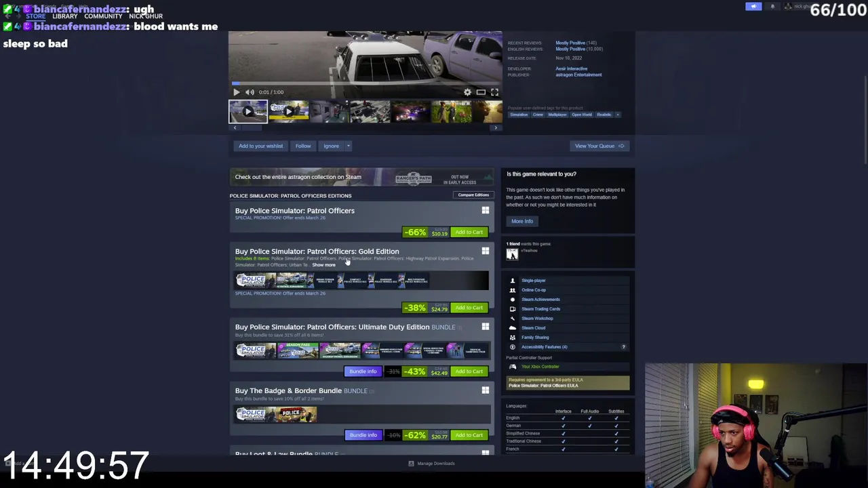Click Single-player person icon
The image size is (868, 488).
[513, 281]
